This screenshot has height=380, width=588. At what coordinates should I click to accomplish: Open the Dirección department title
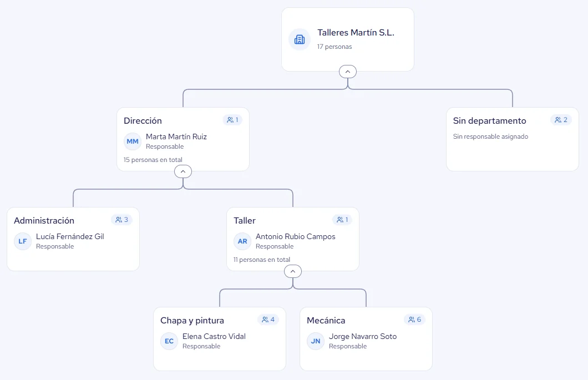tap(143, 121)
